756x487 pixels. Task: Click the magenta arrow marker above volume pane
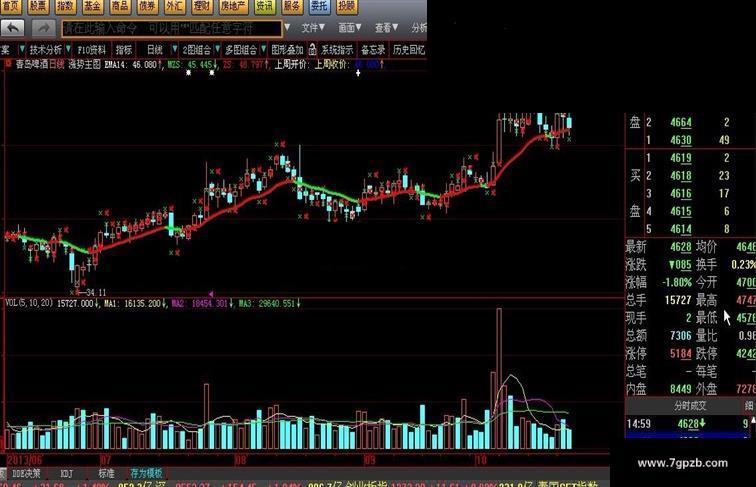point(211,294)
